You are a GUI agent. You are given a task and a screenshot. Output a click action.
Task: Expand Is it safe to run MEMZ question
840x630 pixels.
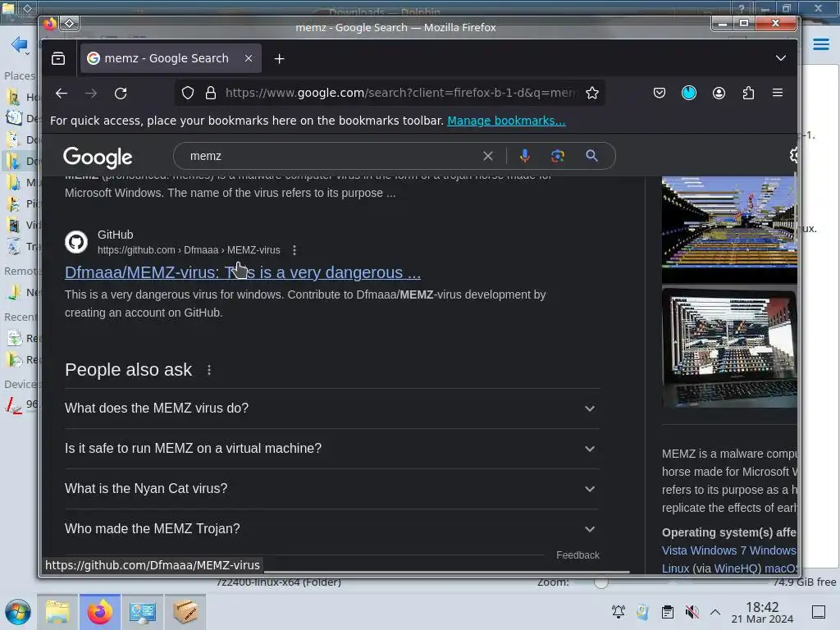331,449
